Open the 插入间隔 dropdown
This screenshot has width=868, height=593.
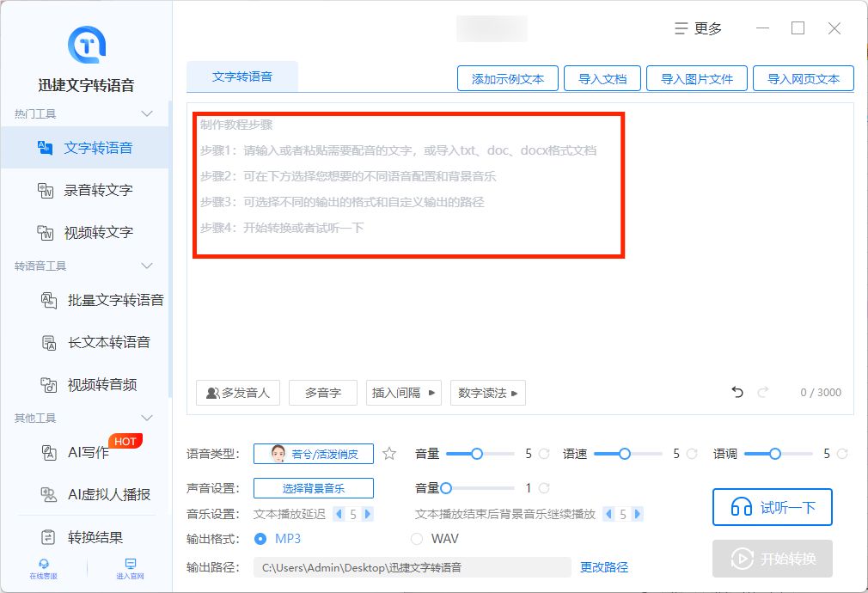tap(404, 393)
